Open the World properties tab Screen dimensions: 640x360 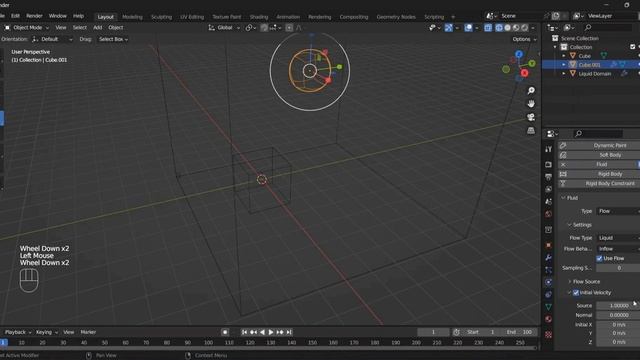pyautogui.click(x=548, y=214)
